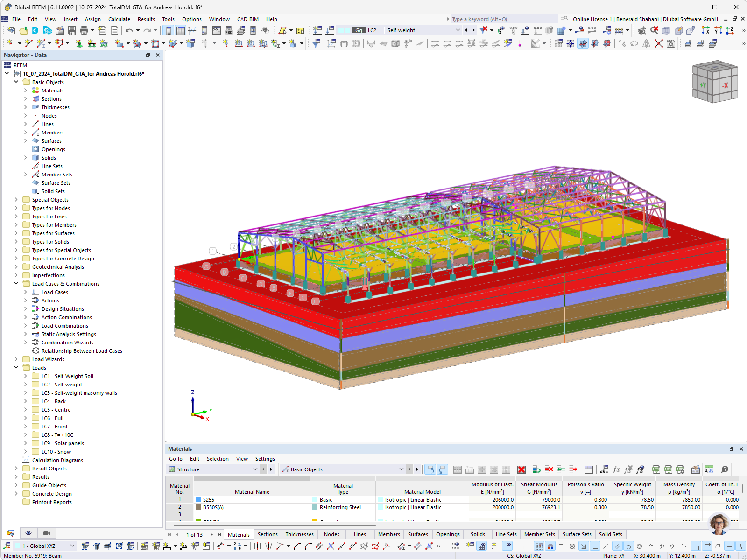Expand LC2 - Self-weight loads folder
Viewport: 747px width, 560px height.
click(25, 384)
